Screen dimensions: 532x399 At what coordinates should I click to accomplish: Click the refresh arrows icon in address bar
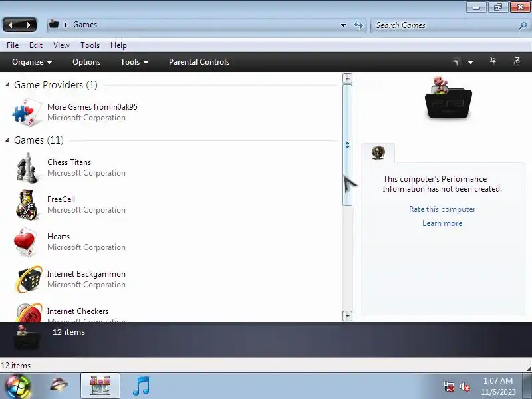point(358,25)
